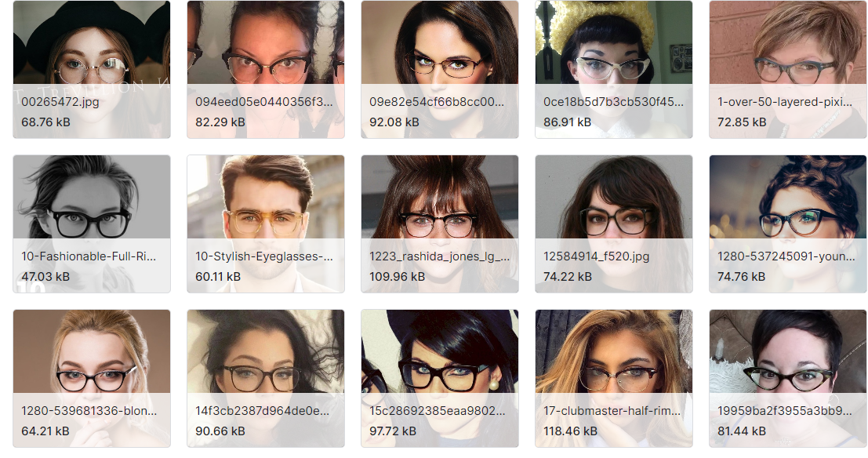Open the 00265472.jpg image thumbnail
The height and width of the screenshot is (458, 868).
(91, 69)
